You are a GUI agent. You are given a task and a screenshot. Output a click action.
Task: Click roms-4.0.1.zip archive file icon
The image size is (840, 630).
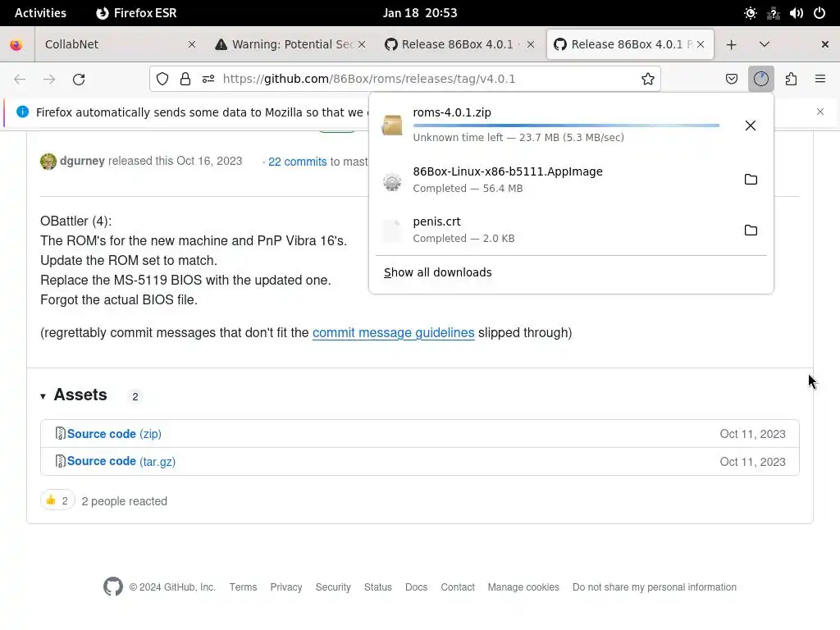click(391, 126)
